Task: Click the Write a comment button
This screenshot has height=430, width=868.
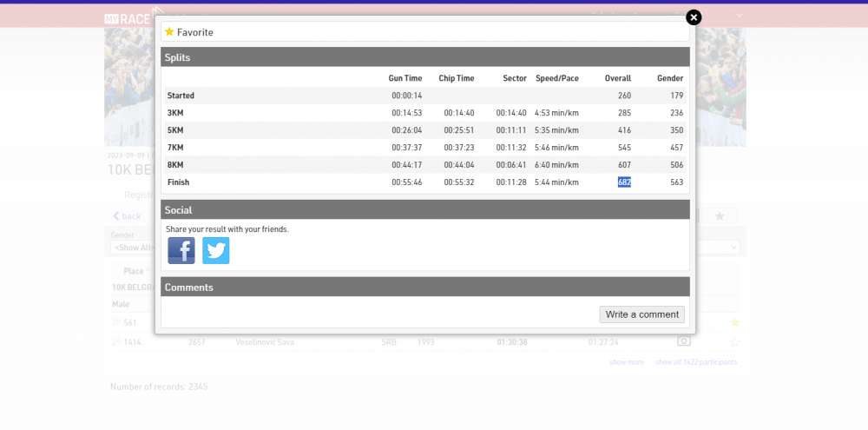Action: [x=641, y=314]
